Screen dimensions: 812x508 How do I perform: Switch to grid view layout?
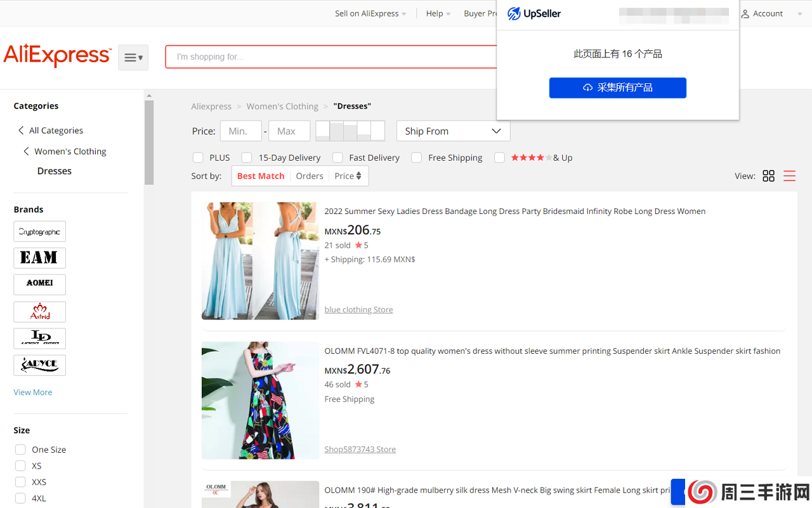click(768, 176)
